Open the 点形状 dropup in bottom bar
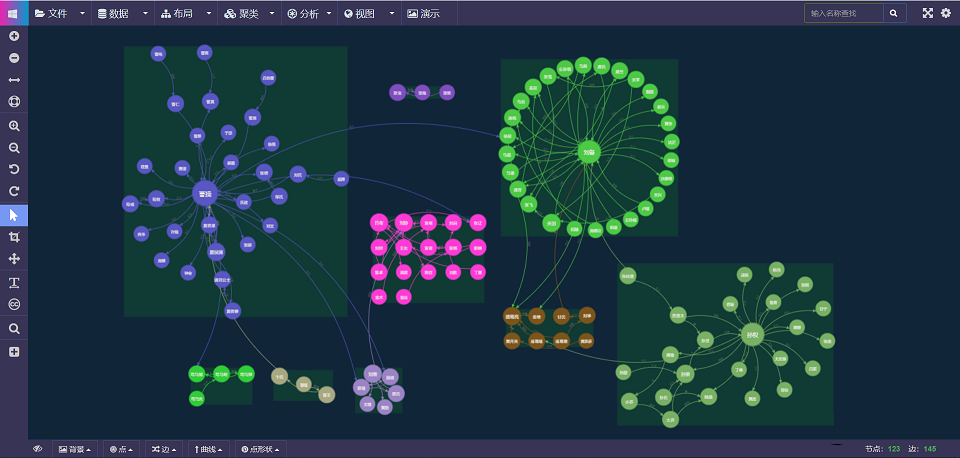 [261, 449]
